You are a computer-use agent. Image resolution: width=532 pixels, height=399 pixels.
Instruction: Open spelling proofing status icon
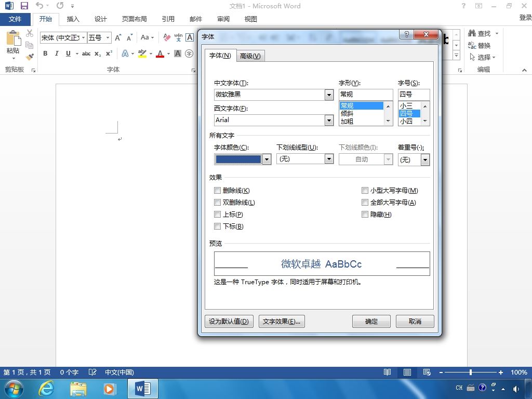coord(92,372)
